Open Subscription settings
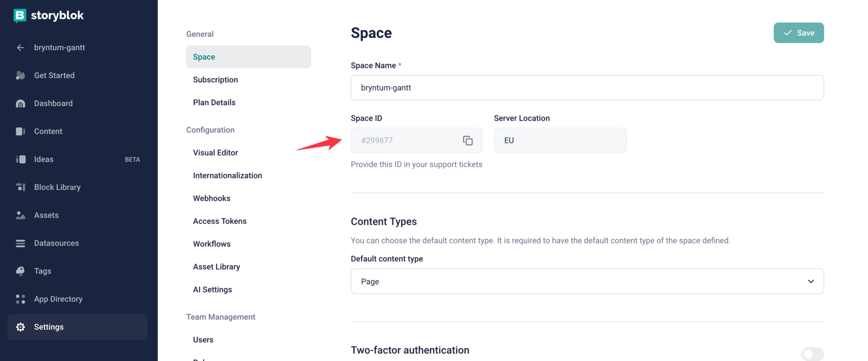The height and width of the screenshot is (361, 868). click(x=215, y=80)
